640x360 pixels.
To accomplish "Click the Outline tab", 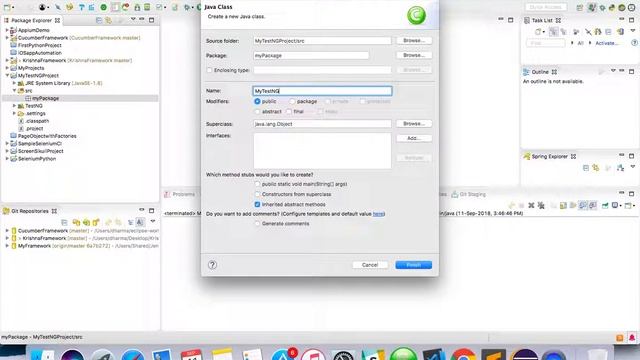I will click(540, 72).
